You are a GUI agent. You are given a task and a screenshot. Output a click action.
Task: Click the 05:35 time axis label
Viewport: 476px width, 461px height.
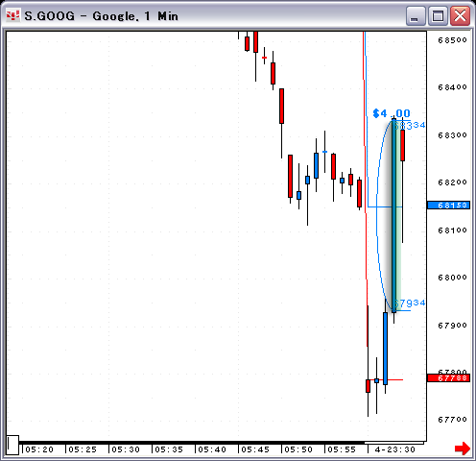tap(169, 449)
